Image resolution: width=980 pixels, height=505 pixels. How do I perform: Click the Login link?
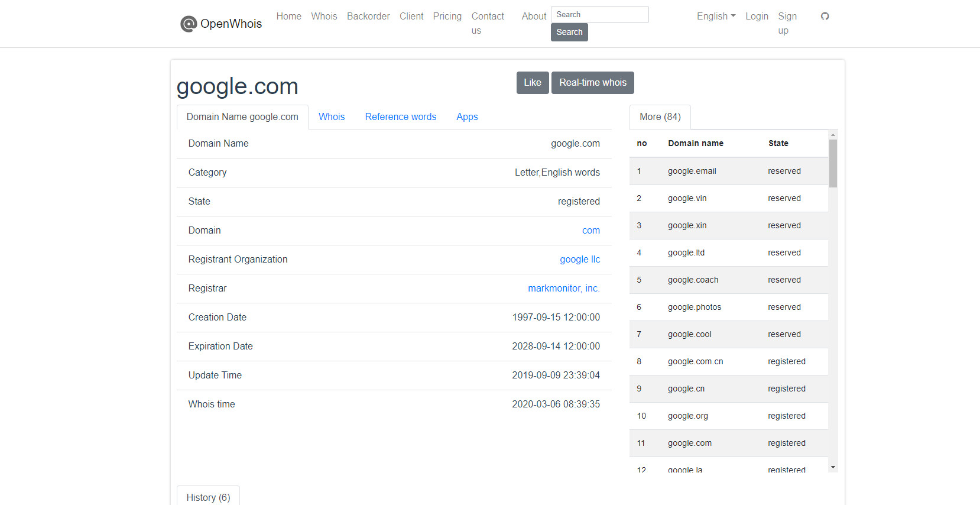[757, 16]
